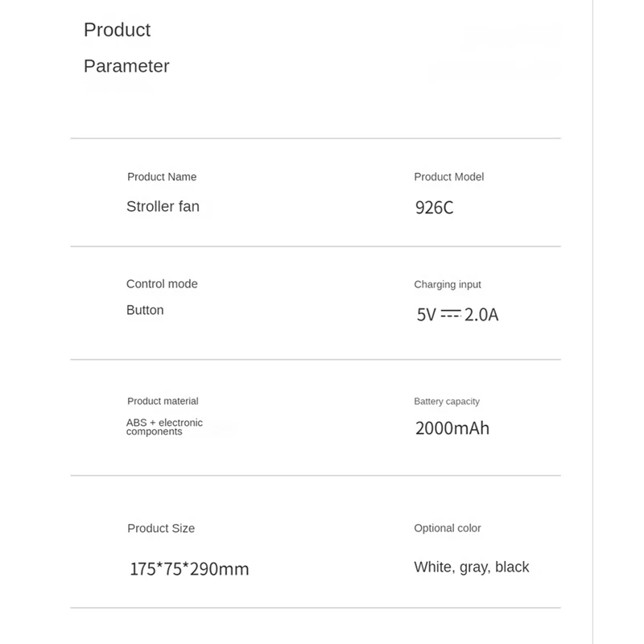Click the direct current symbol beside 5V
Viewport: 644px width, 644px height.
point(450,314)
